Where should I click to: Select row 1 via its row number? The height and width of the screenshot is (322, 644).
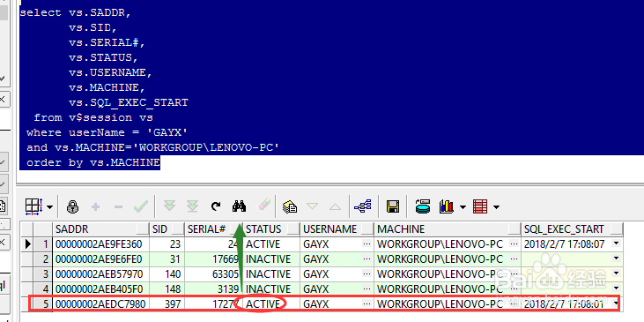pos(42,244)
